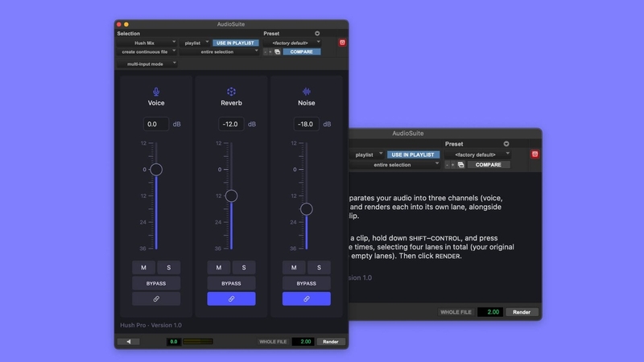Click WHOLE FILE button in front window

(273, 341)
